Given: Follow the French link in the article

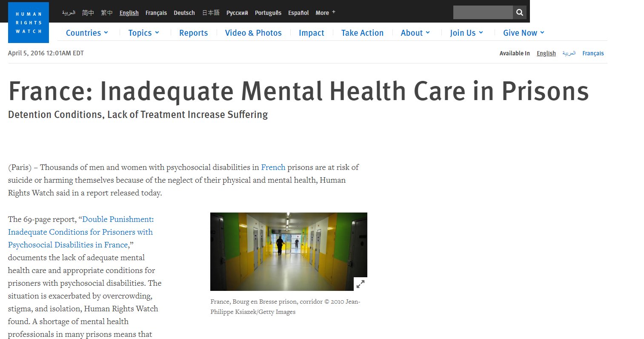Looking at the screenshot, I should coord(273,167).
